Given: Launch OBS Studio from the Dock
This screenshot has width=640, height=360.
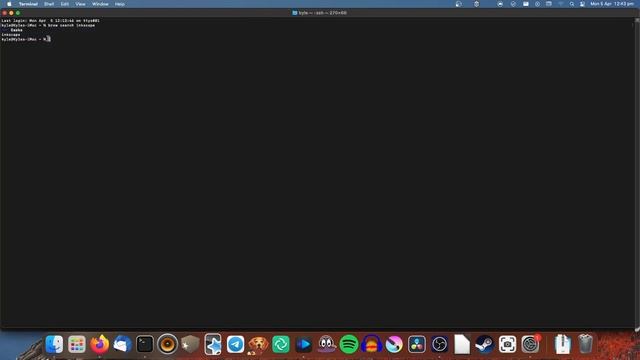Looking at the screenshot, I should (439, 344).
